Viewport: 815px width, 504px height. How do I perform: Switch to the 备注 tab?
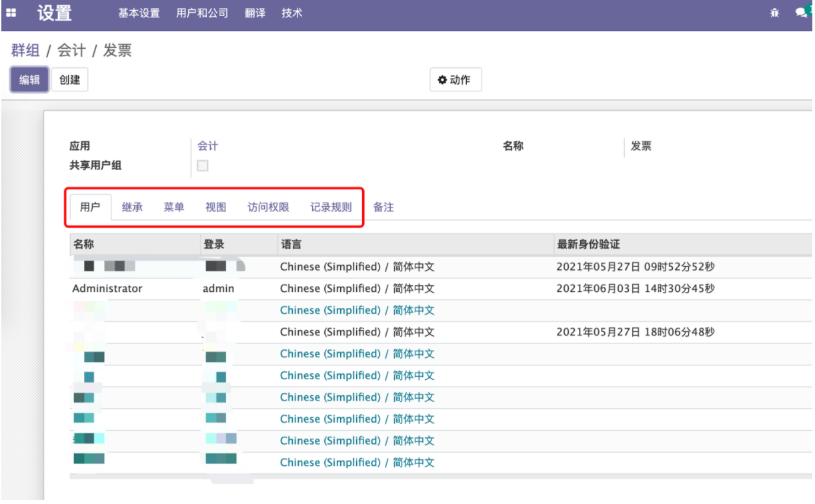point(383,207)
